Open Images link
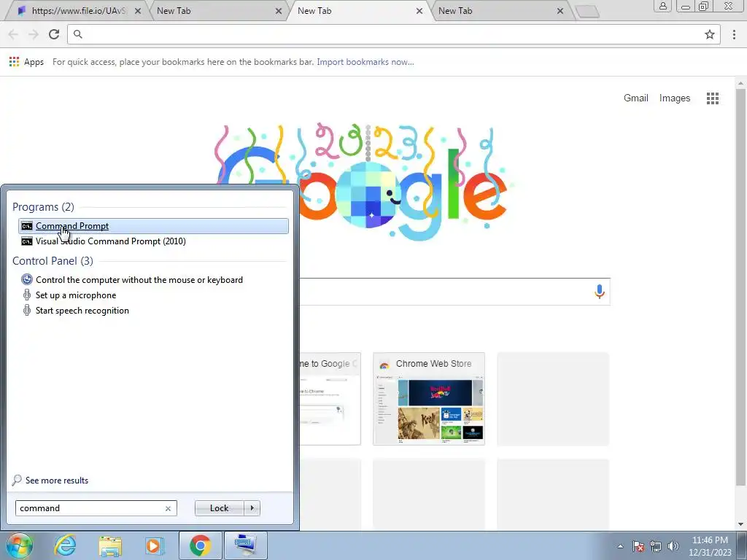Viewport: 747px width, 560px height. coord(675,98)
